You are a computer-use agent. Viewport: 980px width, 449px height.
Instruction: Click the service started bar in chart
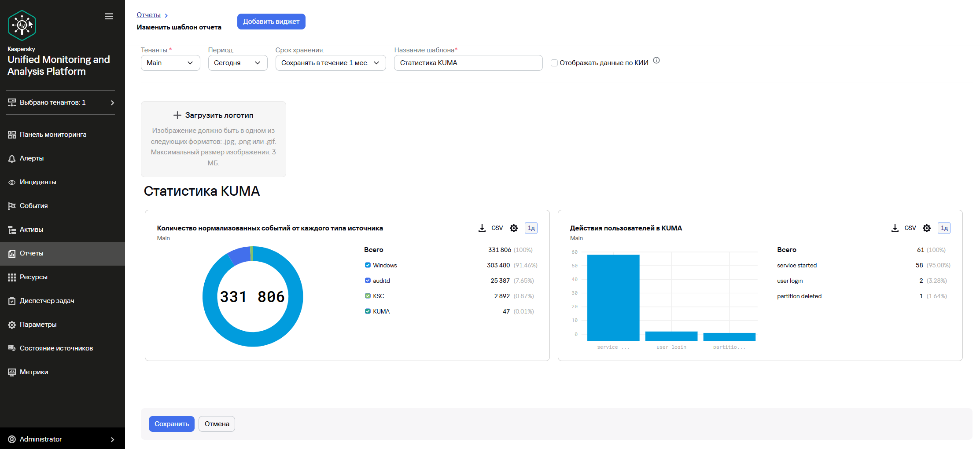tap(613, 298)
